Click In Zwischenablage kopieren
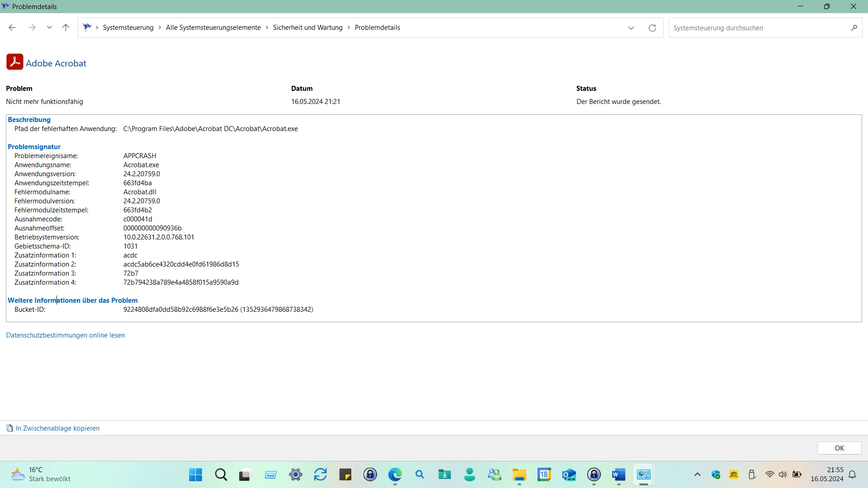 57,428
